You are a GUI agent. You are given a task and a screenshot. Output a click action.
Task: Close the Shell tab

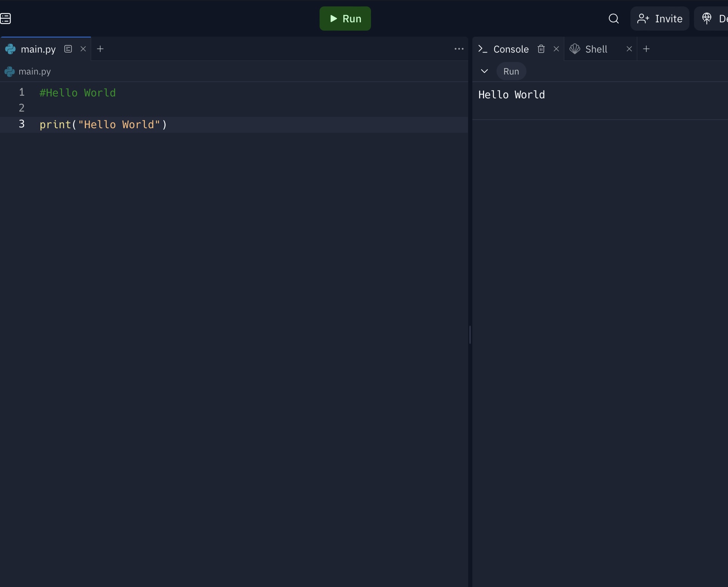[629, 49]
